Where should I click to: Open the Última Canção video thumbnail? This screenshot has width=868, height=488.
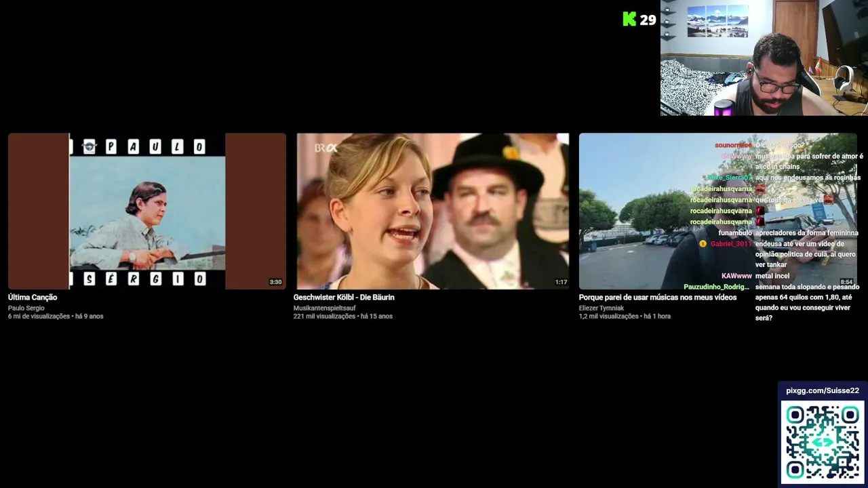(147, 211)
